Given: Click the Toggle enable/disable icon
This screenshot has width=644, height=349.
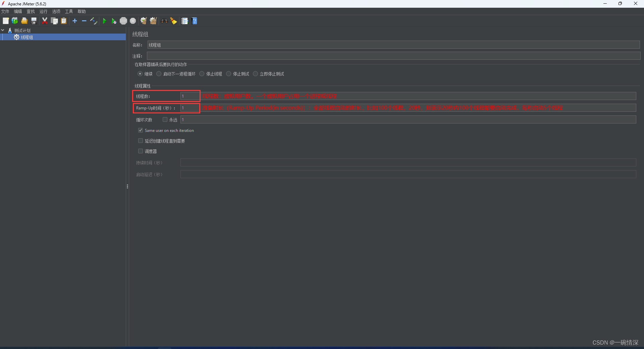Looking at the screenshot, I should [x=94, y=21].
